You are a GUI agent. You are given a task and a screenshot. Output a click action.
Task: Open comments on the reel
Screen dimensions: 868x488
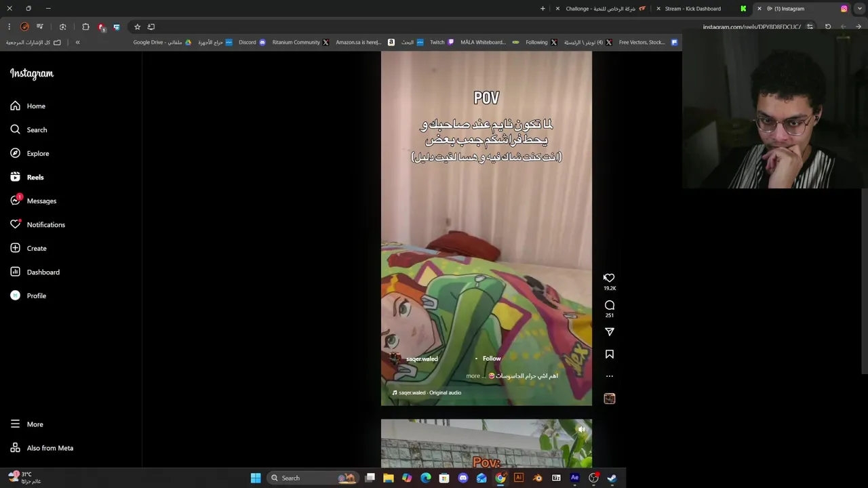click(610, 305)
